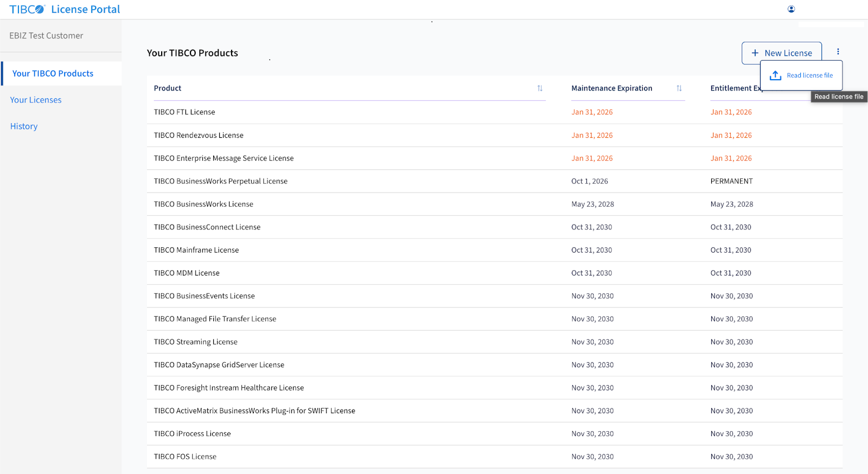The image size is (868, 474).
Task: Open the History page link
Action: tap(24, 126)
